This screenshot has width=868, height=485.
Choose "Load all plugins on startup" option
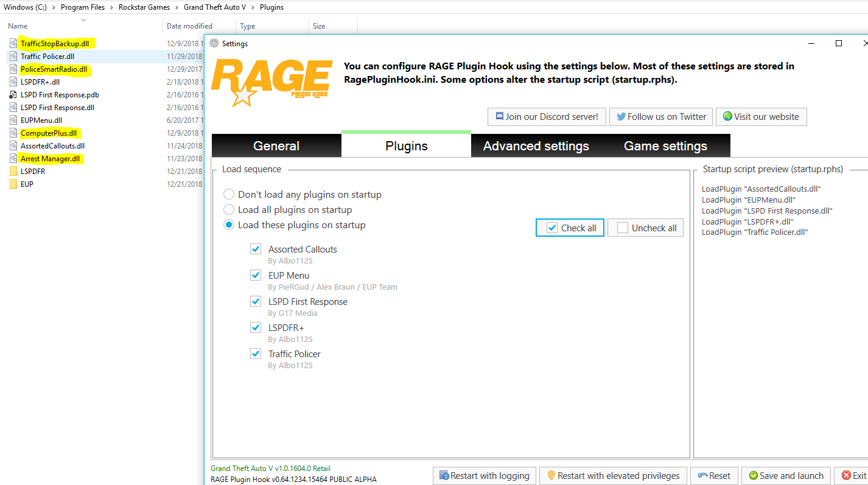[x=229, y=210]
